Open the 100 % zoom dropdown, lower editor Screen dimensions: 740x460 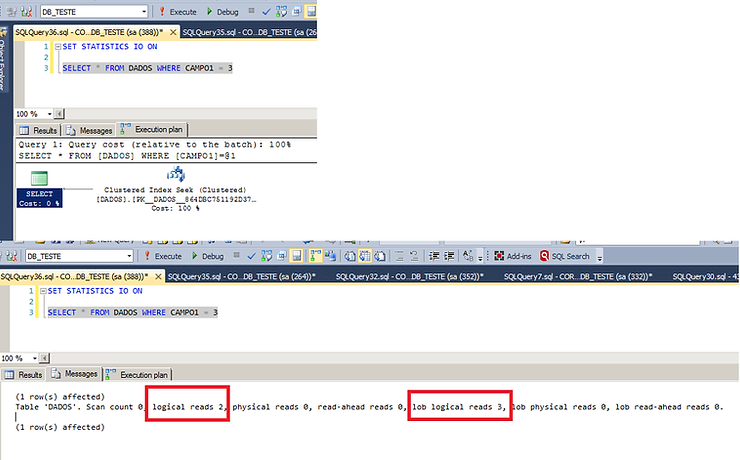pos(34,358)
